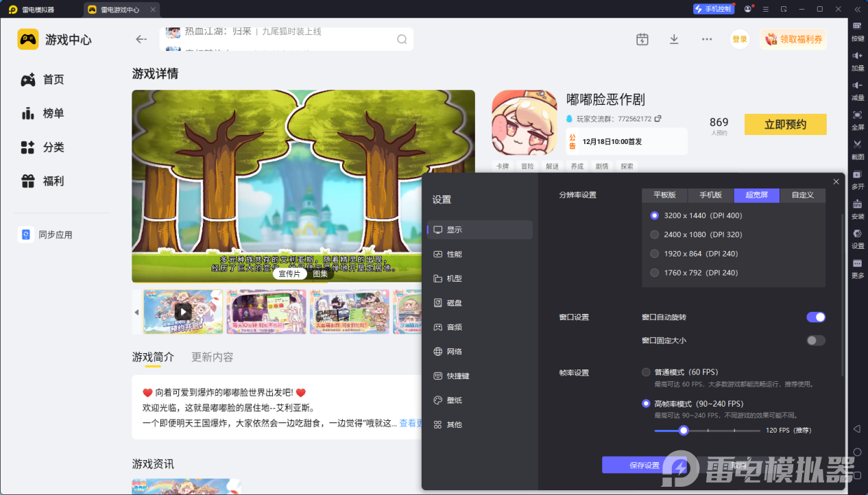
Task: Click the game search input field
Action: tap(287, 39)
